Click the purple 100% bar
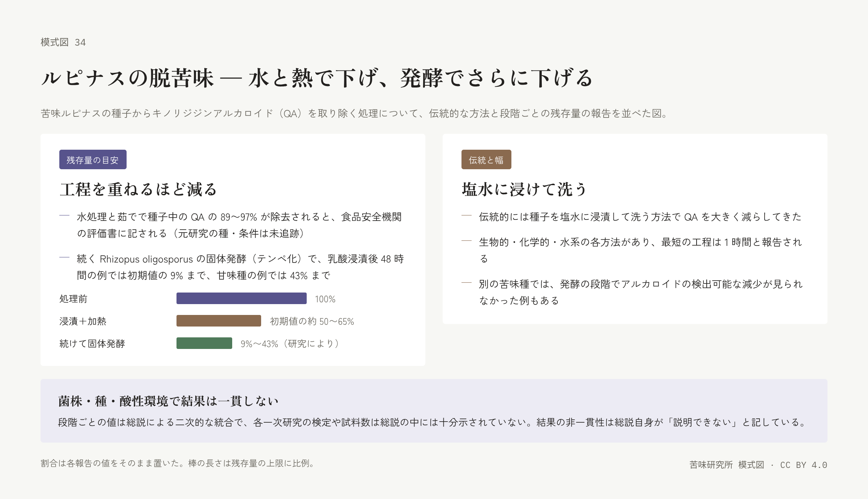 point(242,298)
